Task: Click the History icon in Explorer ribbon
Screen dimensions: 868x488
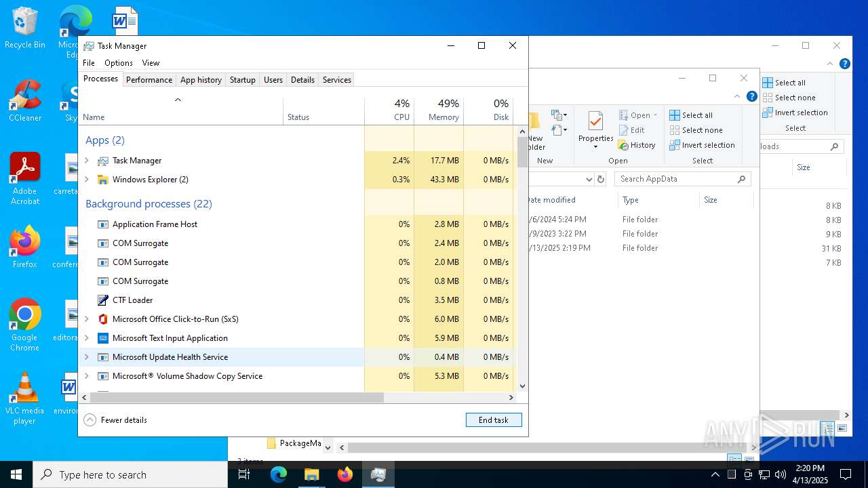Action: [x=623, y=145]
